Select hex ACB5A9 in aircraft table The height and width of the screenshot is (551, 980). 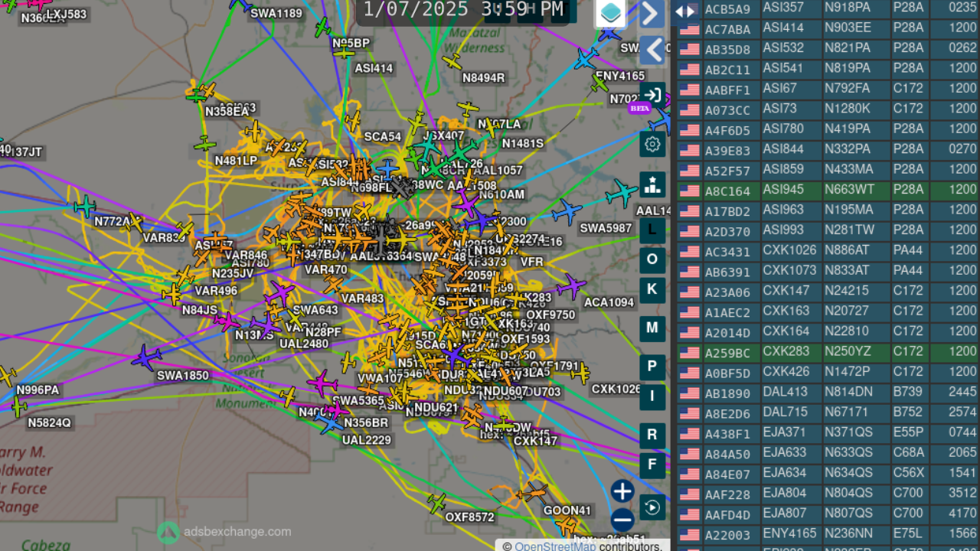coord(727,9)
